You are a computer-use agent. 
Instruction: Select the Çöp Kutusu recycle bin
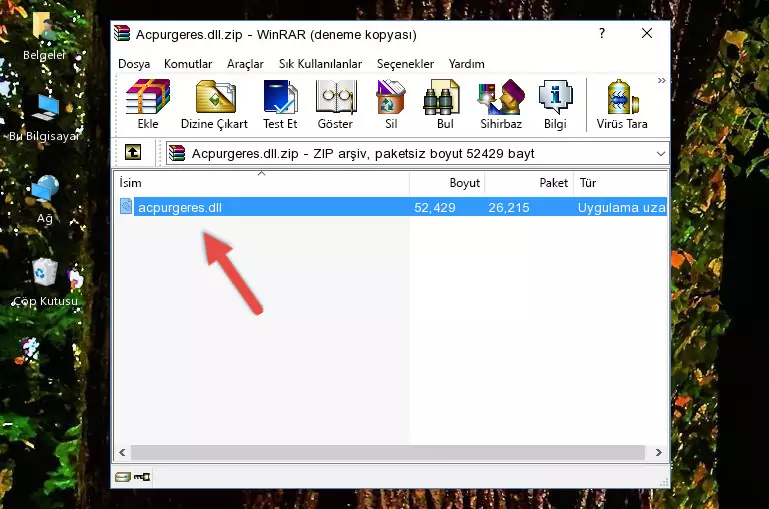(45, 282)
